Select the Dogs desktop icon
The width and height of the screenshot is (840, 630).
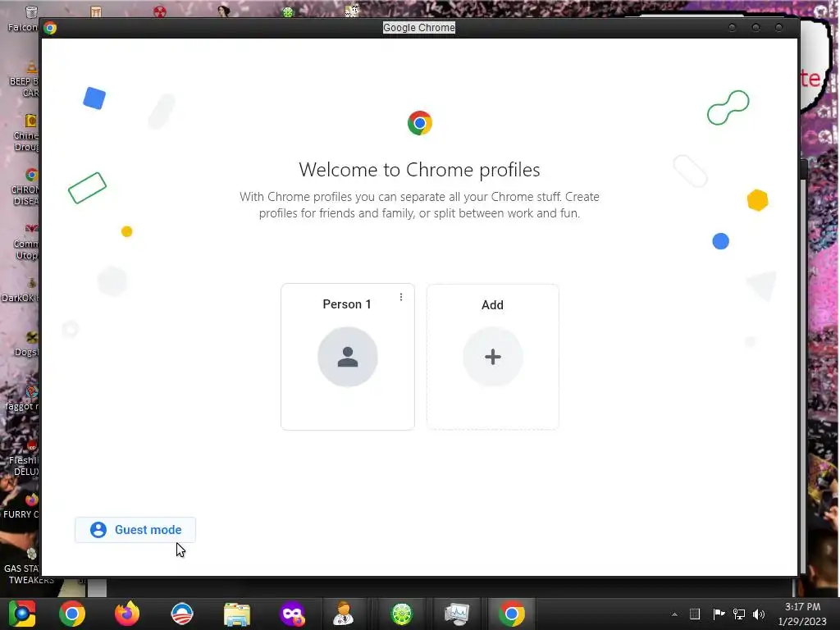[28, 344]
